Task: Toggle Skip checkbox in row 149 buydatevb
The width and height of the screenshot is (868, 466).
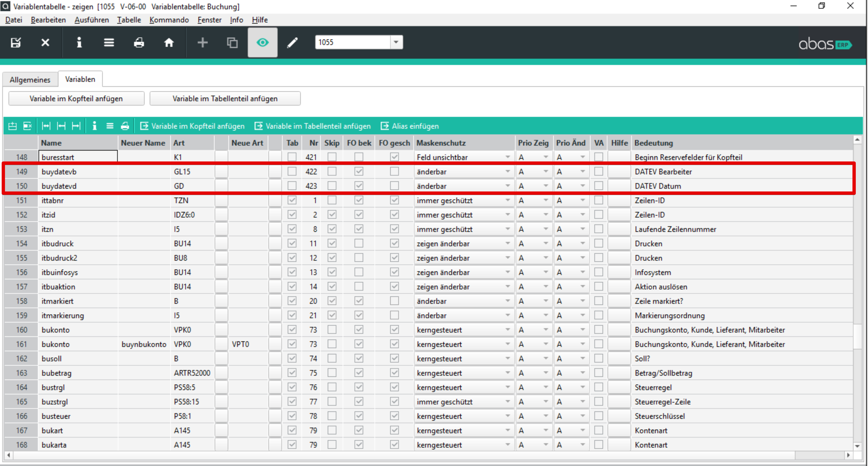Action: point(332,171)
